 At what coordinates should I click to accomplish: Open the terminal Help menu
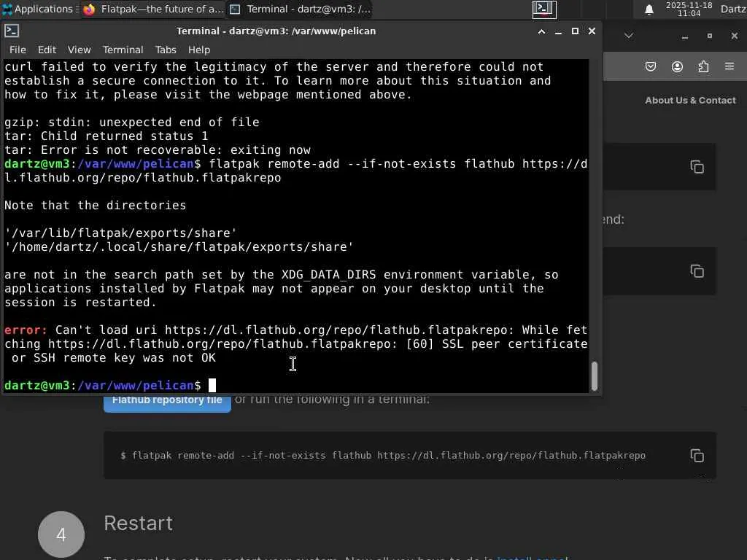click(x=198, y=50)
